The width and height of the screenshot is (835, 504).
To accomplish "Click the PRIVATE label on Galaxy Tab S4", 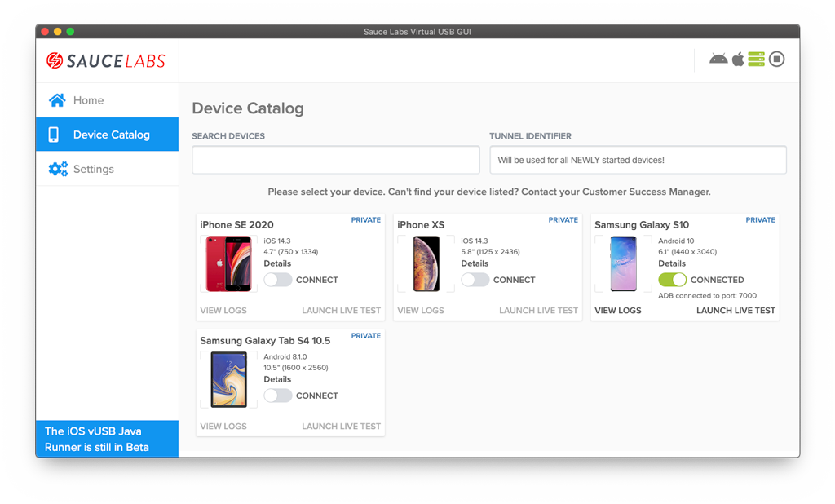I will click(x=366, y=336).
